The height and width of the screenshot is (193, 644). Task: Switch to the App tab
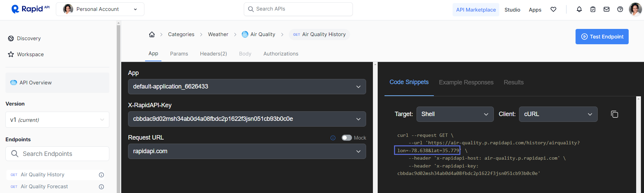point(153,53)
